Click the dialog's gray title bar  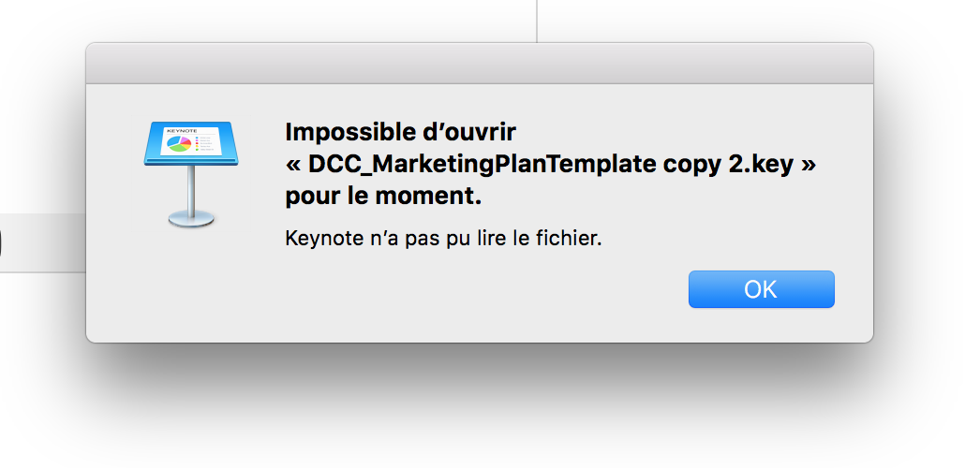click(x=479, y=63)
